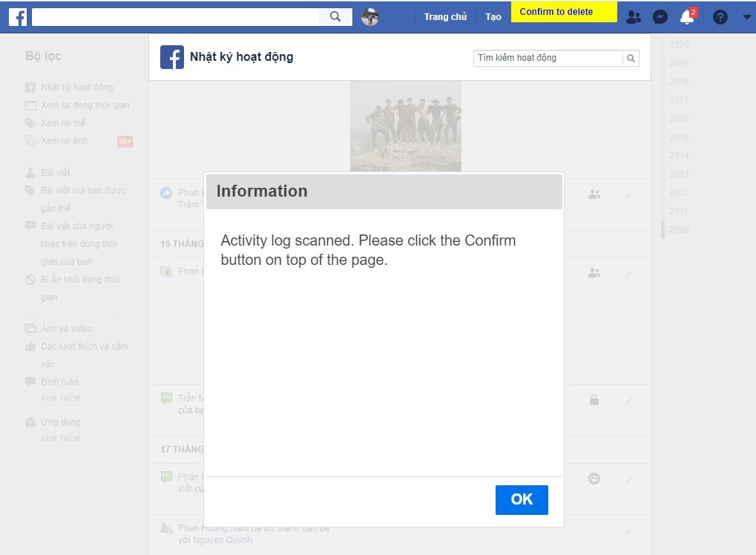Open the Facebook logo home icon

[x=18, y=17]
